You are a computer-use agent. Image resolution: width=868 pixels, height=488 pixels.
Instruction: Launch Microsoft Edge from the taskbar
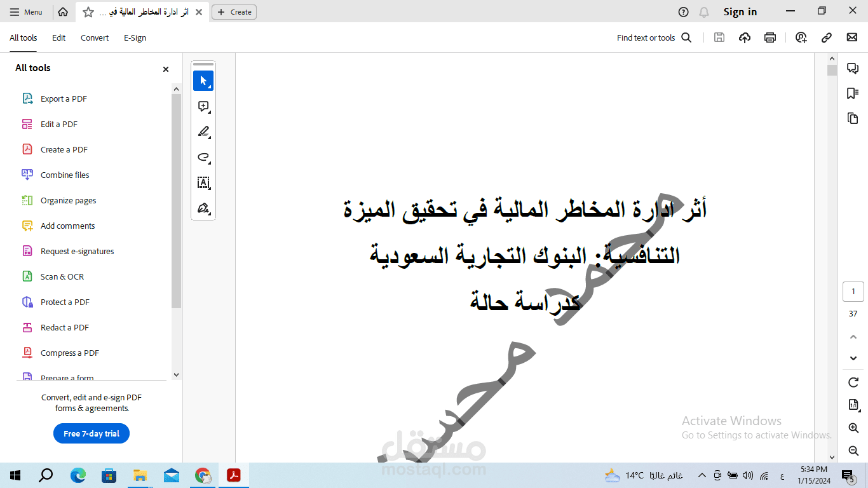click(78, 475)
